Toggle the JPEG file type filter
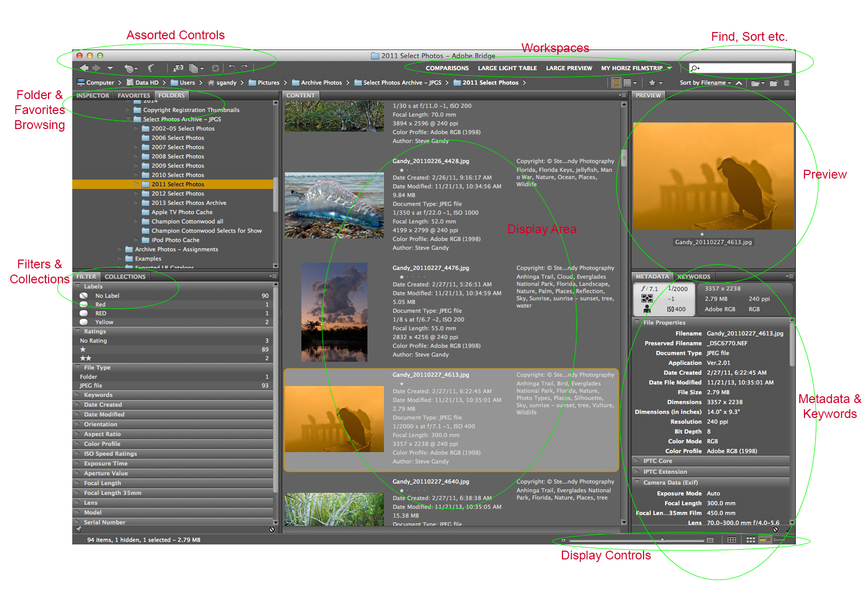Screen dimensions: 868x594 click(x=172, y=386)
